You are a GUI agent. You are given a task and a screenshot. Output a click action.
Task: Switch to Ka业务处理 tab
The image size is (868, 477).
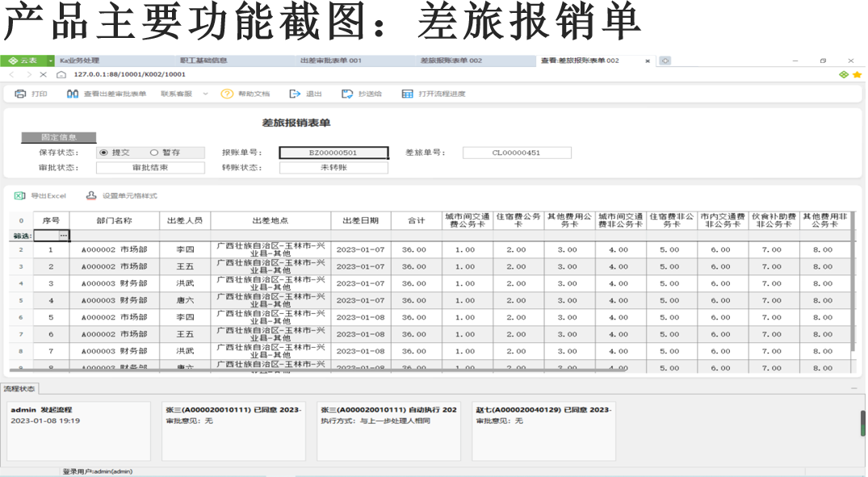coord(114,61)
